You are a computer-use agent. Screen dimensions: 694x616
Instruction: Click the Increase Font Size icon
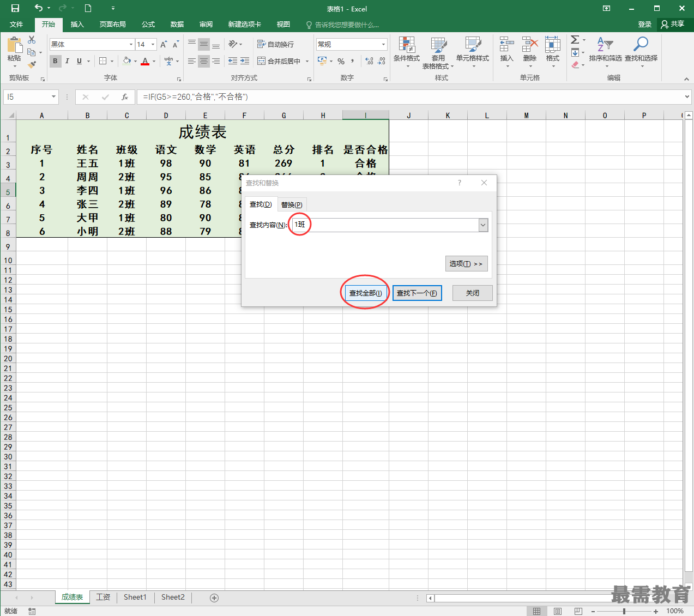pyautogui.click(x=164, y=44)
